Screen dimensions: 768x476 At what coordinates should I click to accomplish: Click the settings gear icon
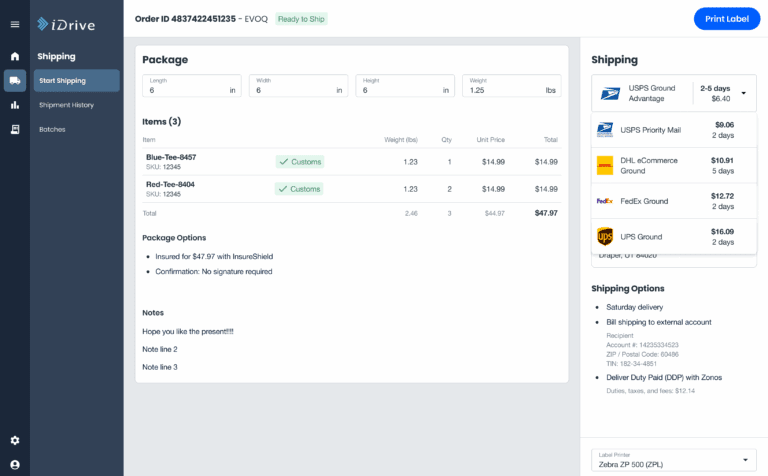point(14,440)
